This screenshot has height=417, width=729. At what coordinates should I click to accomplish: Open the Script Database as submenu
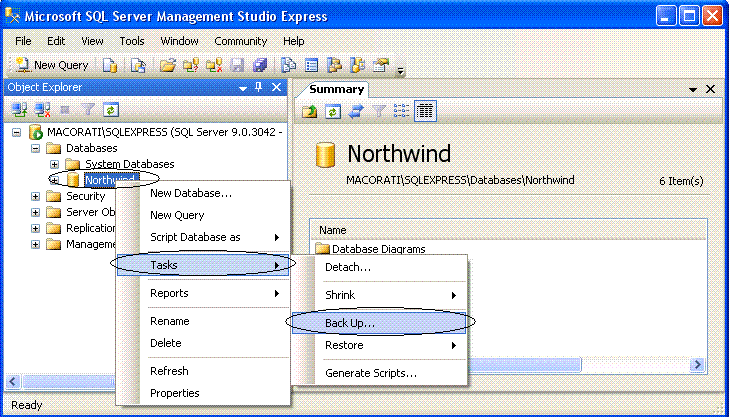[203, 237]
